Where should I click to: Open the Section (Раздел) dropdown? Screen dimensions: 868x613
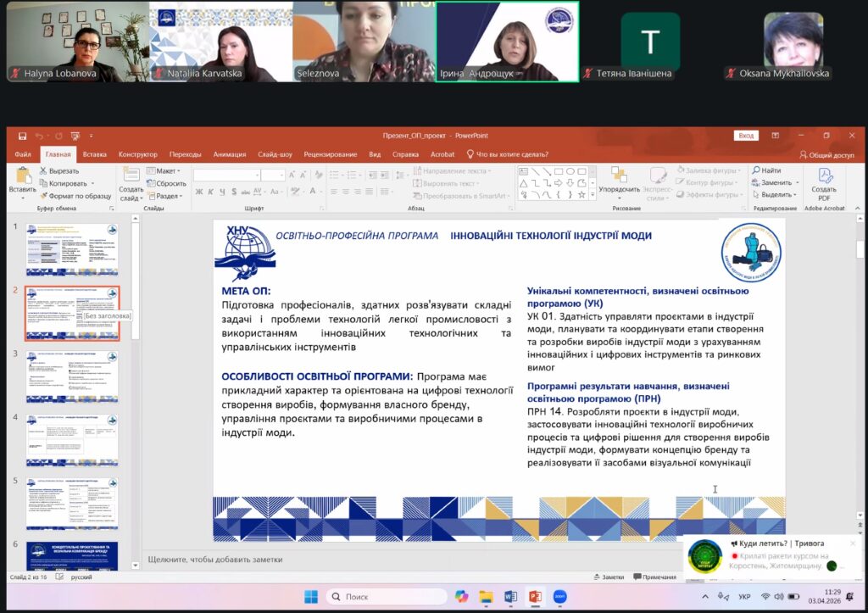[167, 196]
